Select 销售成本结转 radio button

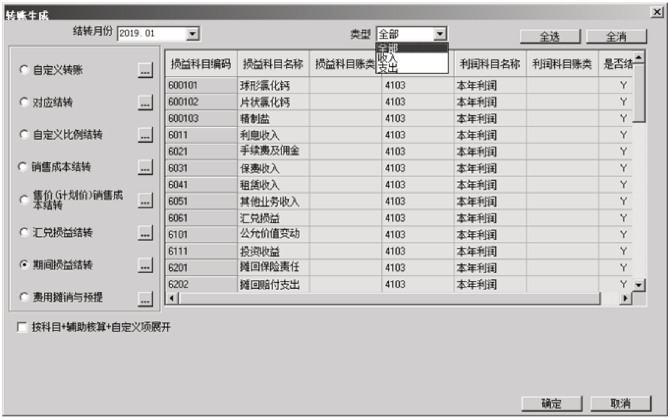(x=22, y=167)
